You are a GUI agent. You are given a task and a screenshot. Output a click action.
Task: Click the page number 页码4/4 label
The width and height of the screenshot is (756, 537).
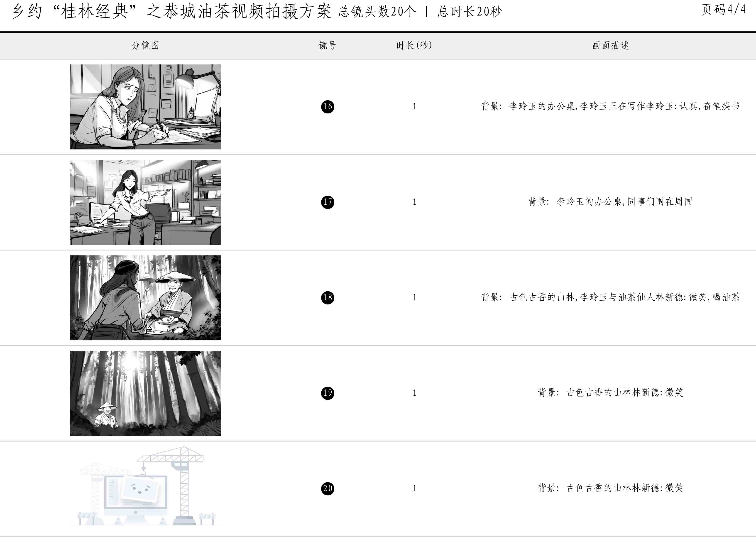pos(724,10)
